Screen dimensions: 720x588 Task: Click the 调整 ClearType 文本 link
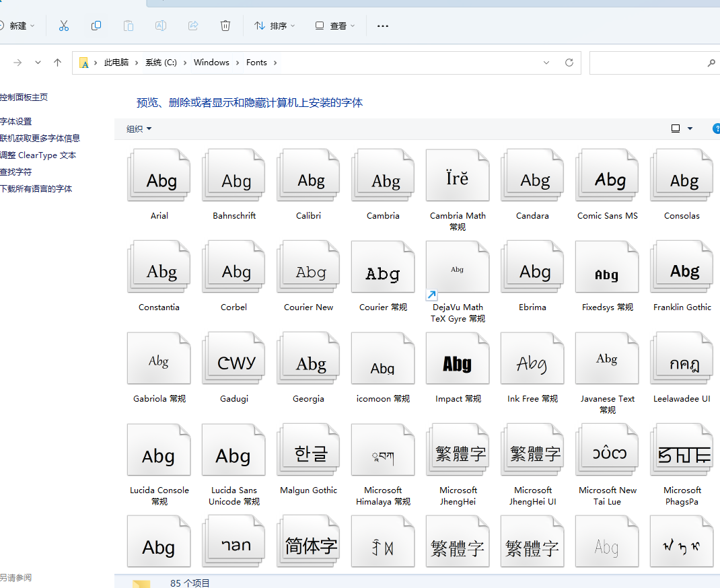(38, 155)
